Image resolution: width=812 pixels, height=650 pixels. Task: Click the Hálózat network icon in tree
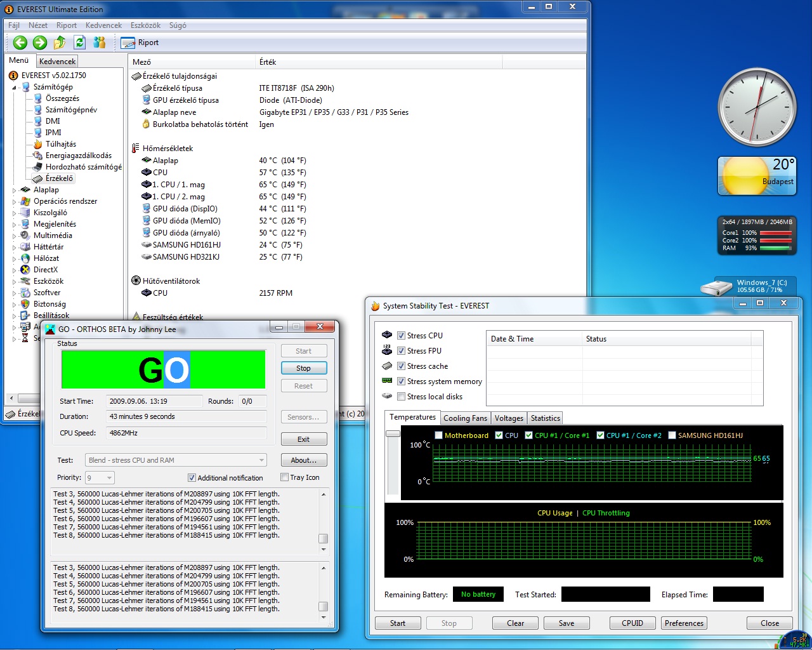(x=26, y=258)
